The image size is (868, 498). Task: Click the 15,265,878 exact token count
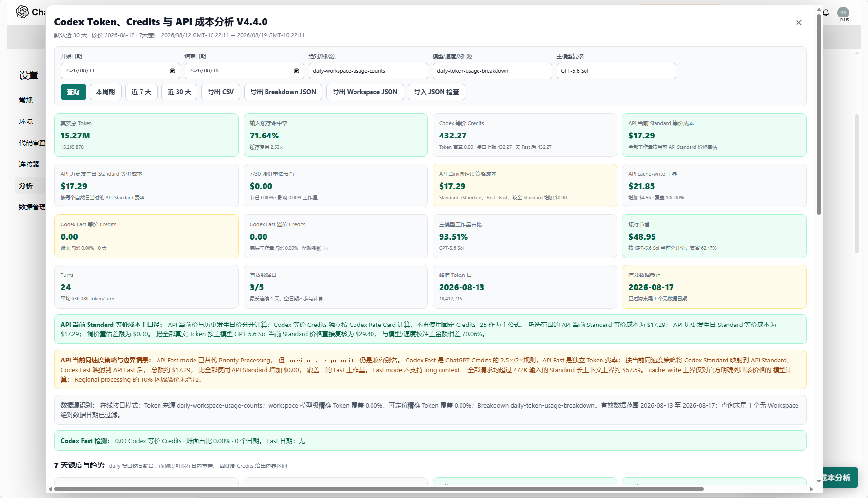[72, 147]
